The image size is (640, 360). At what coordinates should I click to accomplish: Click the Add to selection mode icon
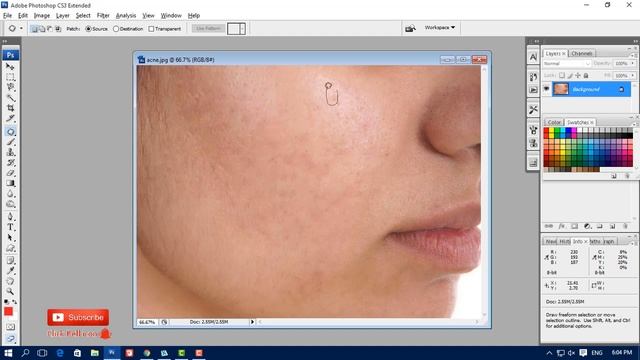[42, 29]
